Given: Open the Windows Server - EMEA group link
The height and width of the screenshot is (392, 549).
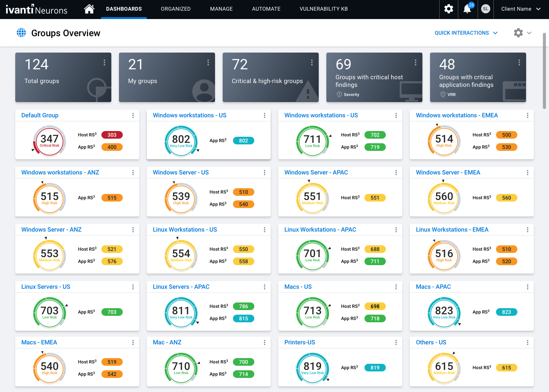Looking at the screenshot, I should click(x=448, y=172).
